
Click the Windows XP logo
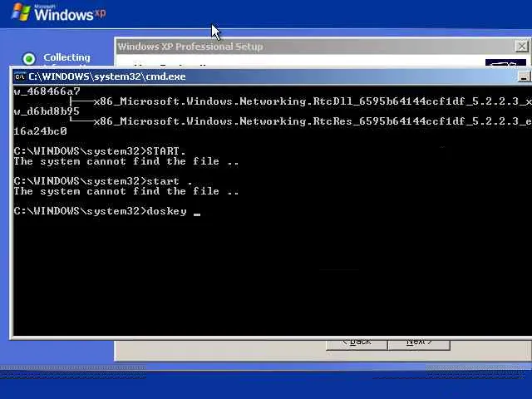tap(58, 12)
